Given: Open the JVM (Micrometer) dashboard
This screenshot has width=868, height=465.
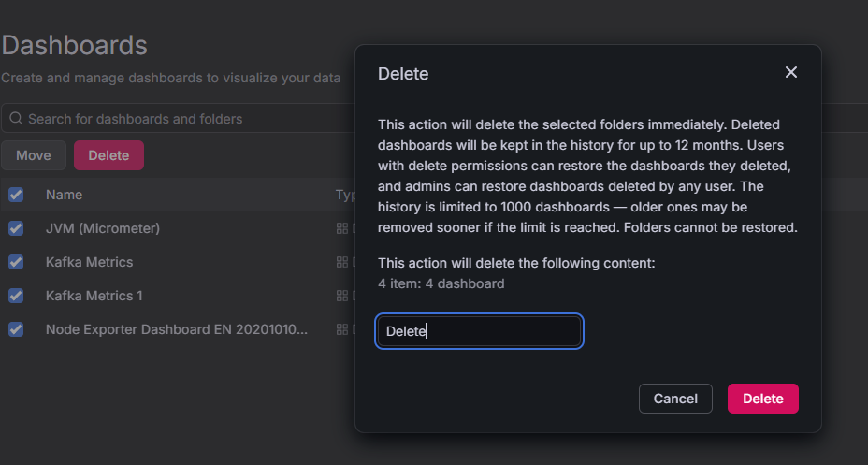Looking at the screenshot, I should pyautogui.click(x=102, y=228).
